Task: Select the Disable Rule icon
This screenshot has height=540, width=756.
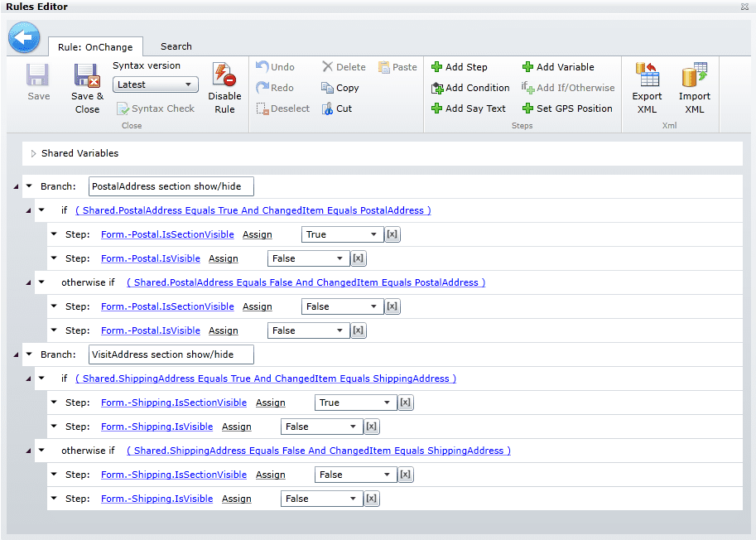Action: [x=224, y=80]
